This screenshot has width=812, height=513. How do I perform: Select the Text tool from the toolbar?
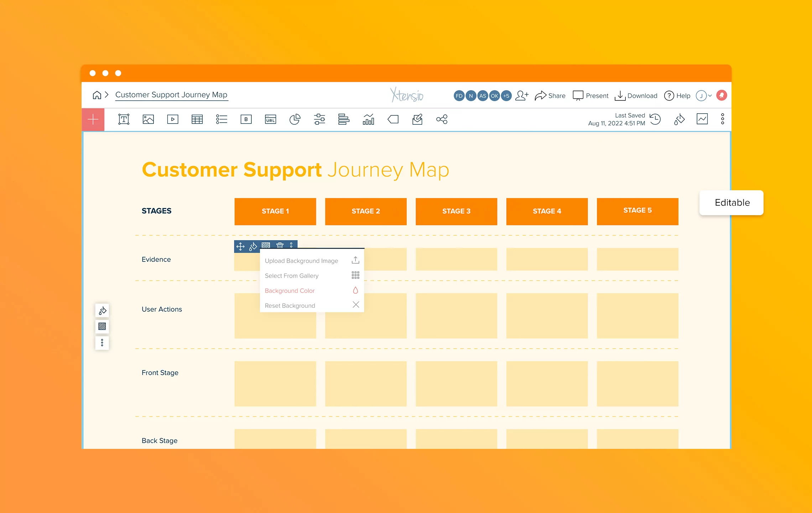(124, 119)
